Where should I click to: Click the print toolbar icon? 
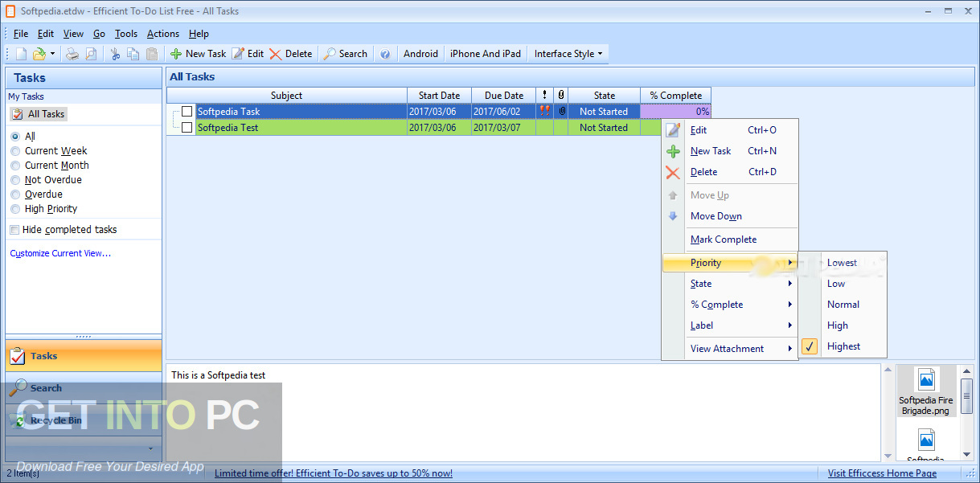[x=72, y=54]
